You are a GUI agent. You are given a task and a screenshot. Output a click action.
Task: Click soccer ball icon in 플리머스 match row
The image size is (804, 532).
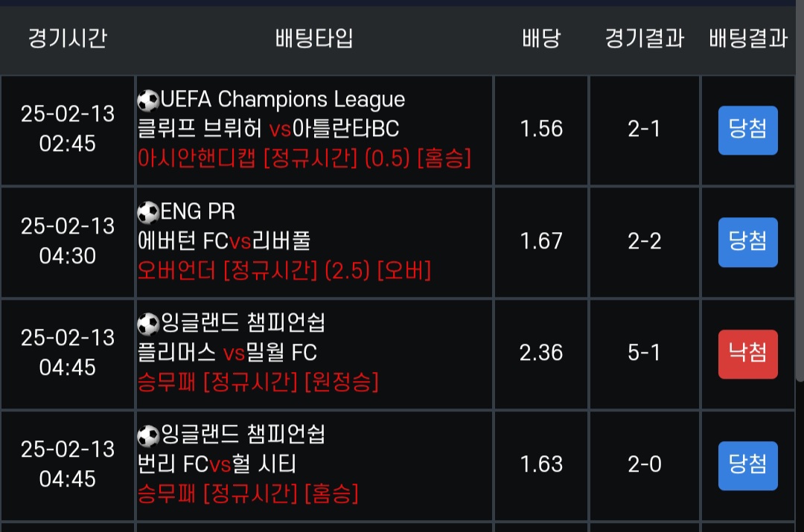tap(149, 324)
